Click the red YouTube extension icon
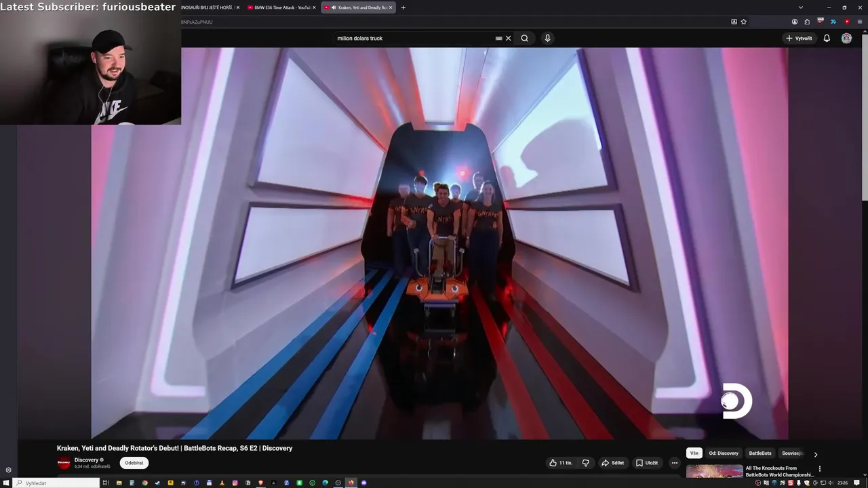This screenshot has height=488, width=868. click(x=847, y=22)
